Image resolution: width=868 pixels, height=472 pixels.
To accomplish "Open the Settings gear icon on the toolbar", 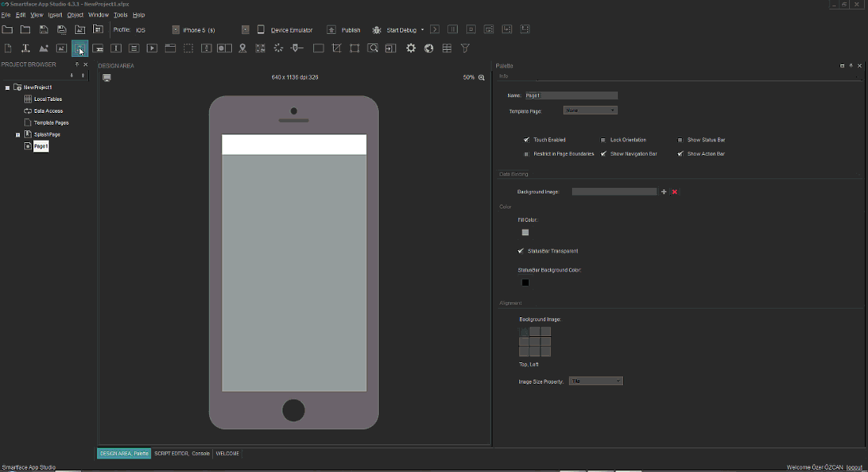I will 410,48.
